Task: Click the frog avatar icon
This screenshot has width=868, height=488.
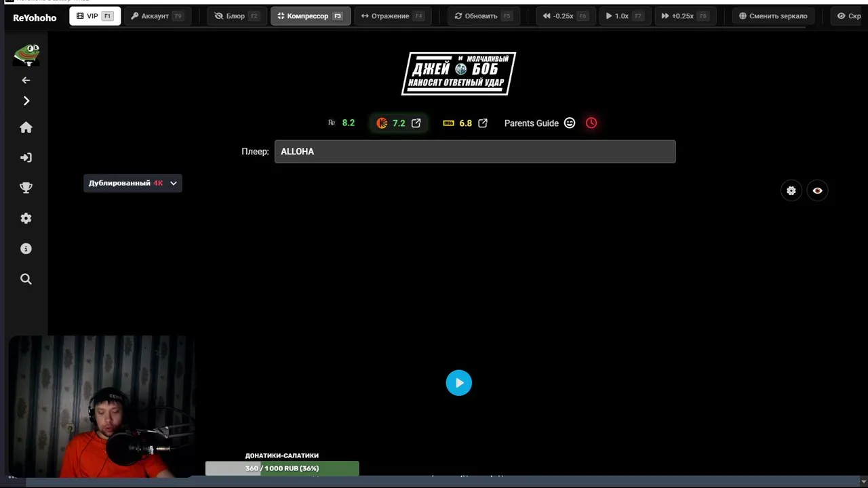Action: click(26, 54)
